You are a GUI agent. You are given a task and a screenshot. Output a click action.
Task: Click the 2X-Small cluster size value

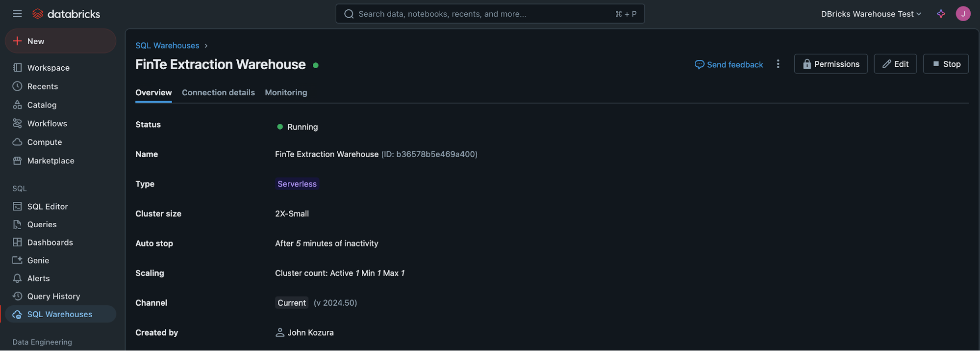pyautogui.click(x=292, y=214)
